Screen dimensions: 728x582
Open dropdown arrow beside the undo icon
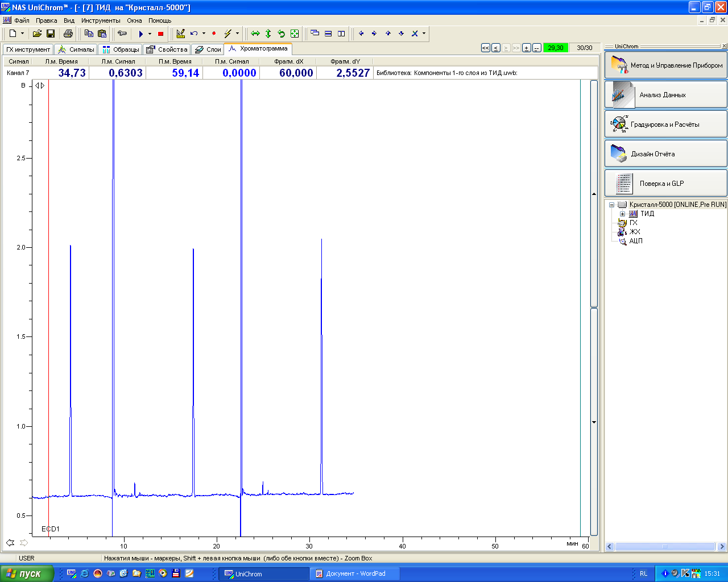(x=204, y=34)
